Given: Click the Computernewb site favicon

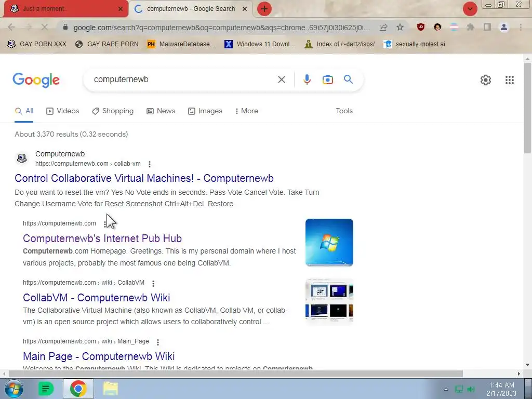Looking at the screenshot, I should tap(22, 158).
